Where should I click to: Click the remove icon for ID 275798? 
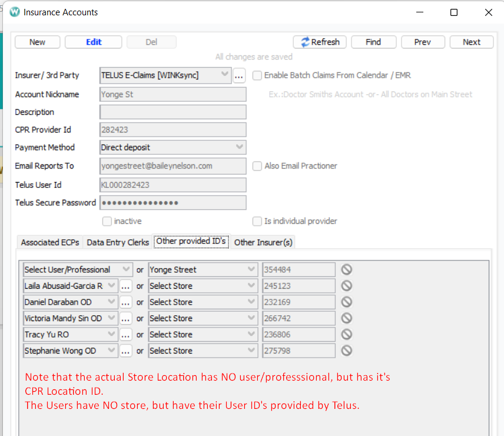346,351
